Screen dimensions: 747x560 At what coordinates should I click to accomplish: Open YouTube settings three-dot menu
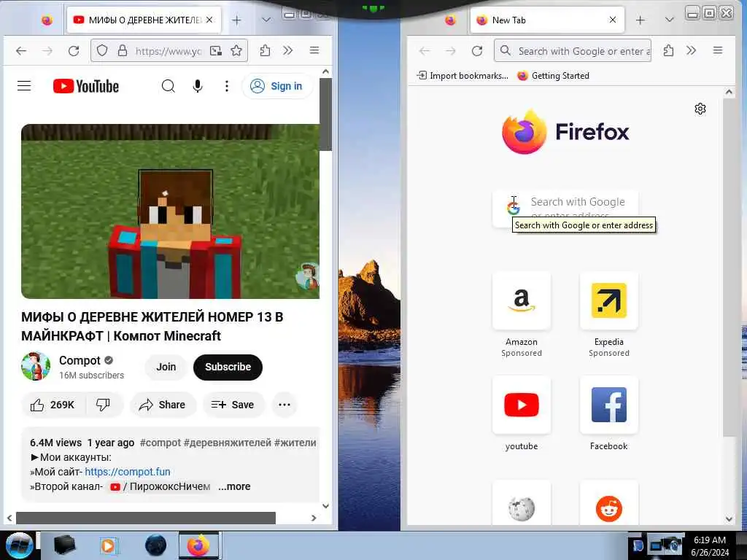coord(227,86)
